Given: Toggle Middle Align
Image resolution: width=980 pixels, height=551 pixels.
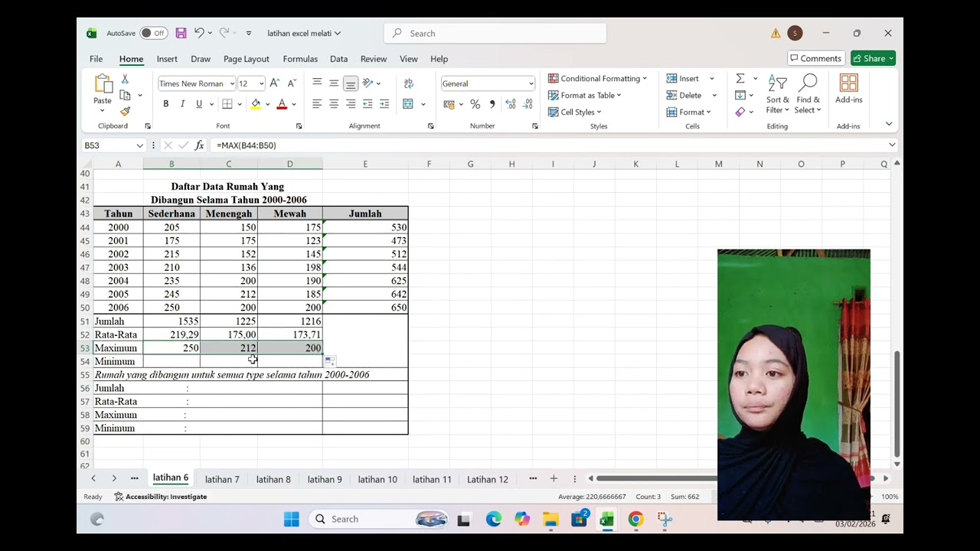Looking at the screenshot, I should point(334,83).
